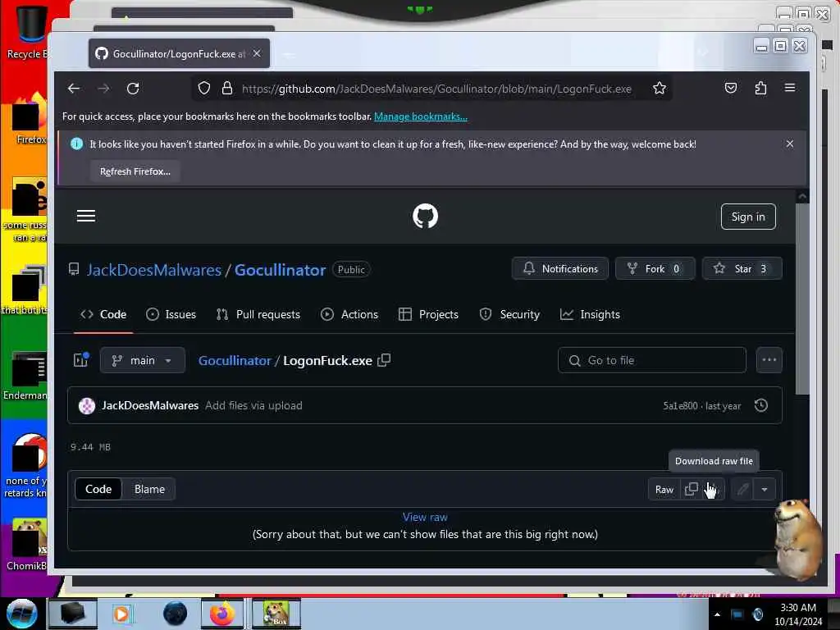Screen dimensions: 840x630
Task: Open the Add files via upload commit message
Action: 253,405
